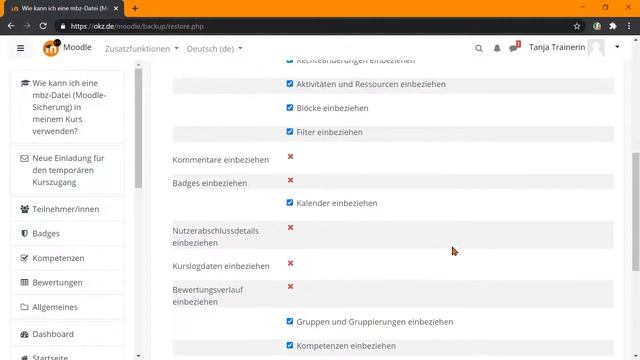Click the envelope icon for Neue Einladung
The width and height of the screenshot is (640, 360).
24,158
